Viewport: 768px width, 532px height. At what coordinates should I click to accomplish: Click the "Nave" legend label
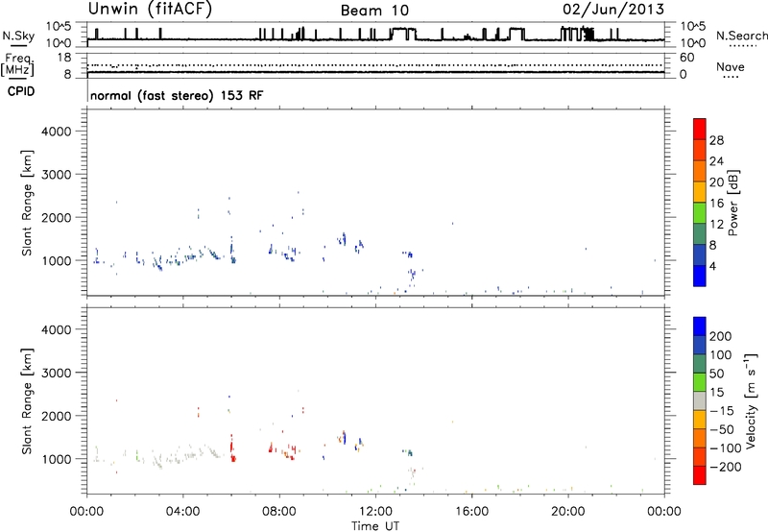731,67
